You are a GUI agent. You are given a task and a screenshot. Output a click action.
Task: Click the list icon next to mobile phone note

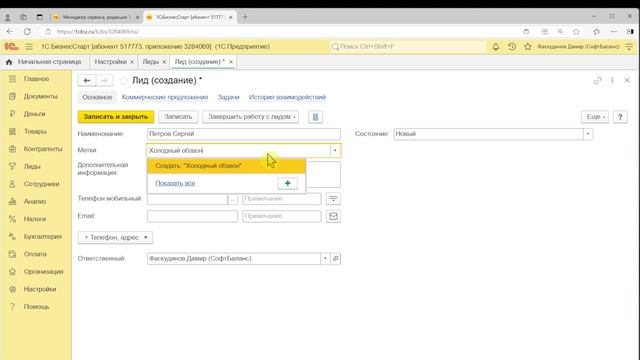(x=333, y=199)
